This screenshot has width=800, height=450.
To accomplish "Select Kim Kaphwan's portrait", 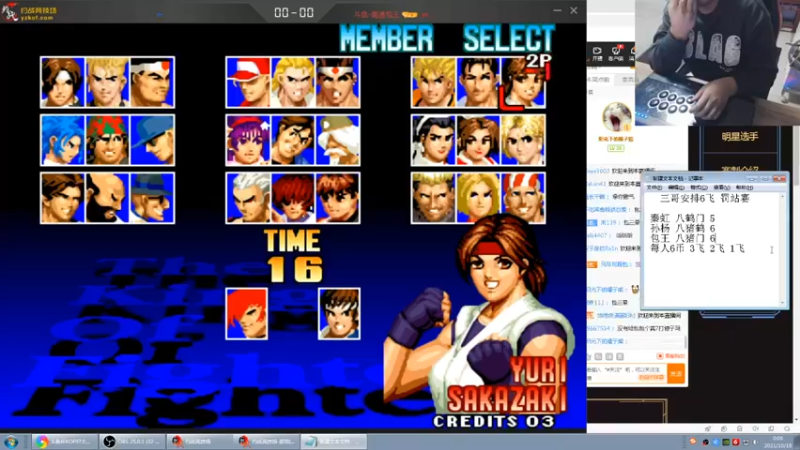I will [x=63, y=198].
